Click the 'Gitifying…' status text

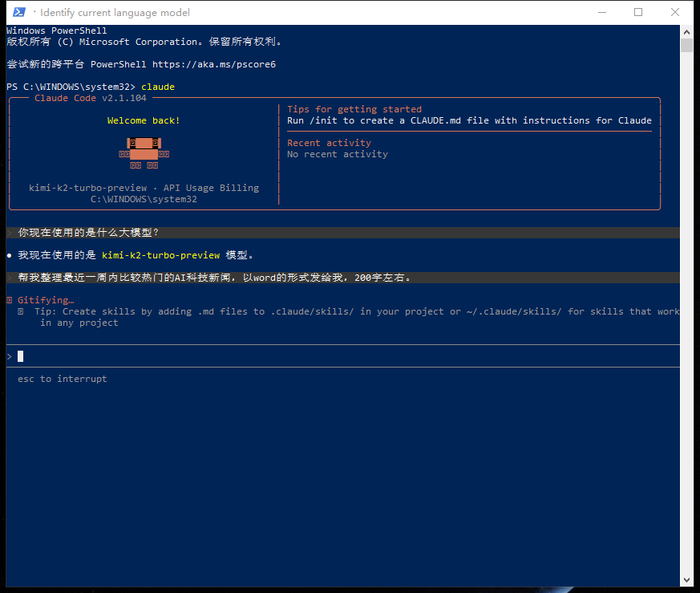[46, 300]
